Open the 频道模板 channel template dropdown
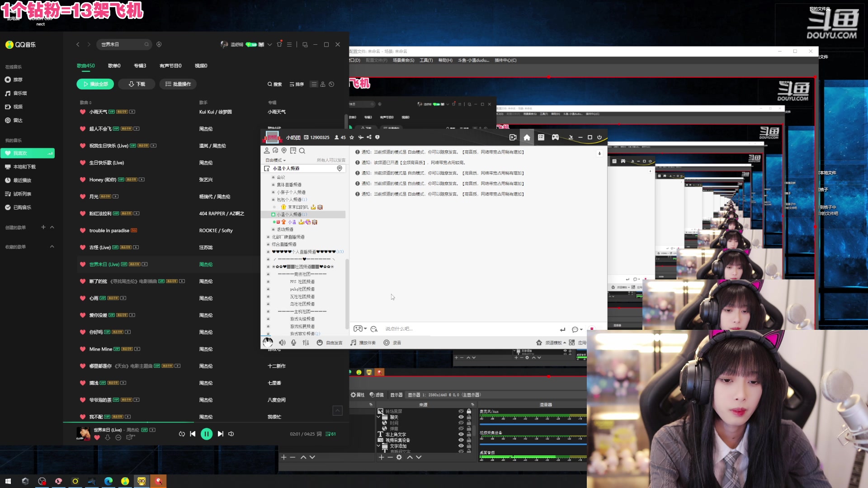 click(x=551, y=343)
